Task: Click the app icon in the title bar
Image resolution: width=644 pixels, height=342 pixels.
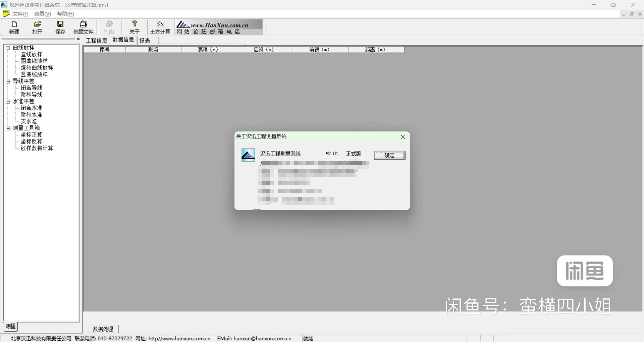Action: (4, 5)
